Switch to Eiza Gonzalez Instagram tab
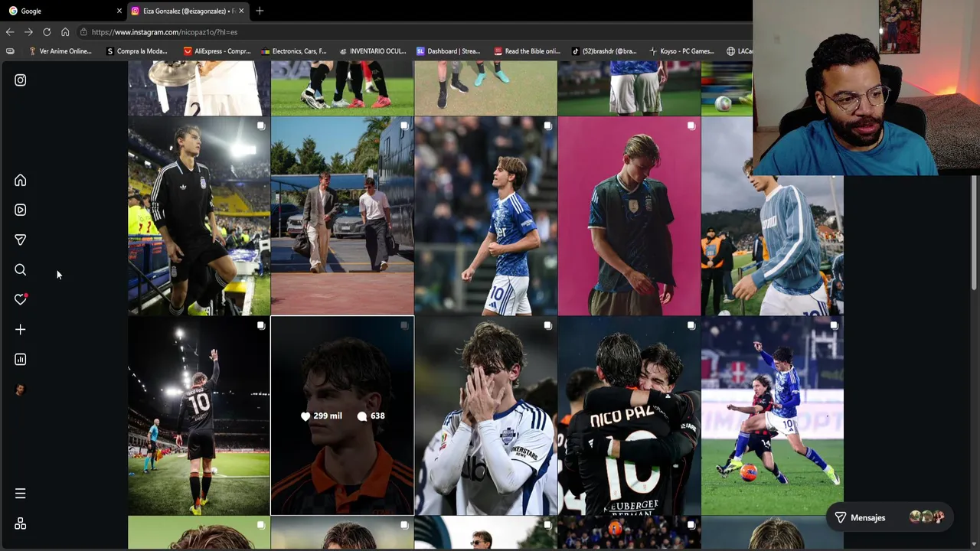Screen dimensions: 980x551 pyautogui.click(x=188, y=11)
